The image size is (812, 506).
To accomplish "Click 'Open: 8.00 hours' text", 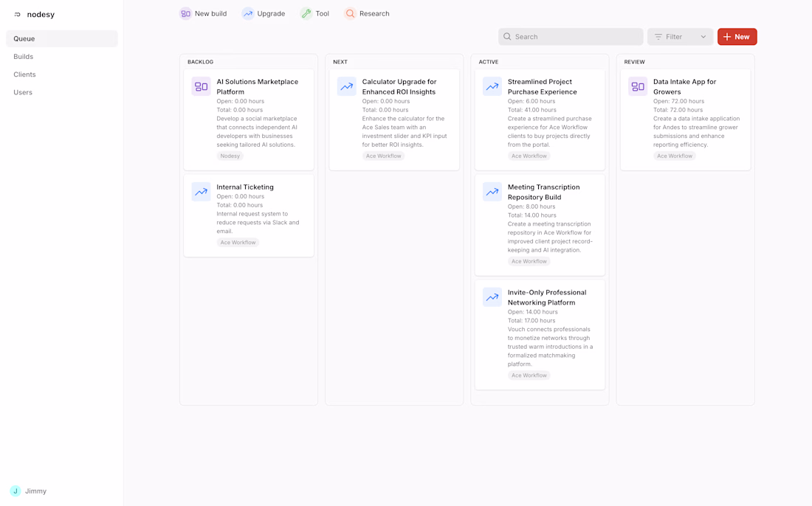I will 531,207.
